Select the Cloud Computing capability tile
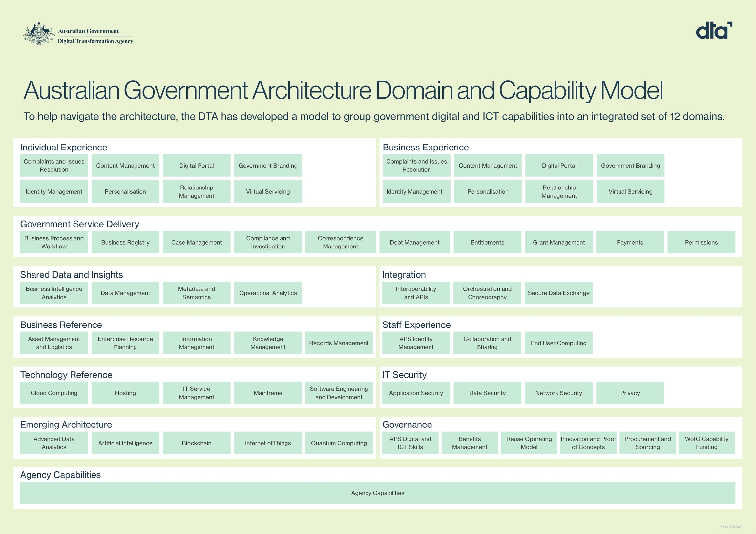Screen dimensions: 756x534 coord(54,393)
